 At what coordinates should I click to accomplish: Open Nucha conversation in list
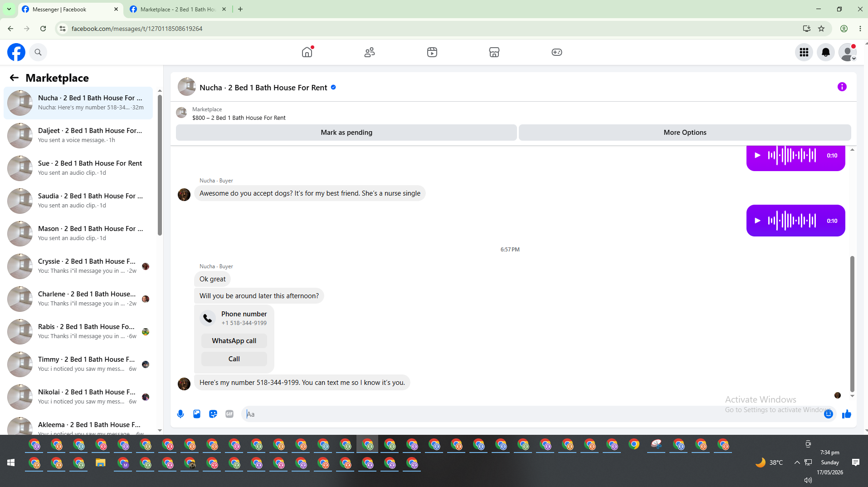point(78,103)
